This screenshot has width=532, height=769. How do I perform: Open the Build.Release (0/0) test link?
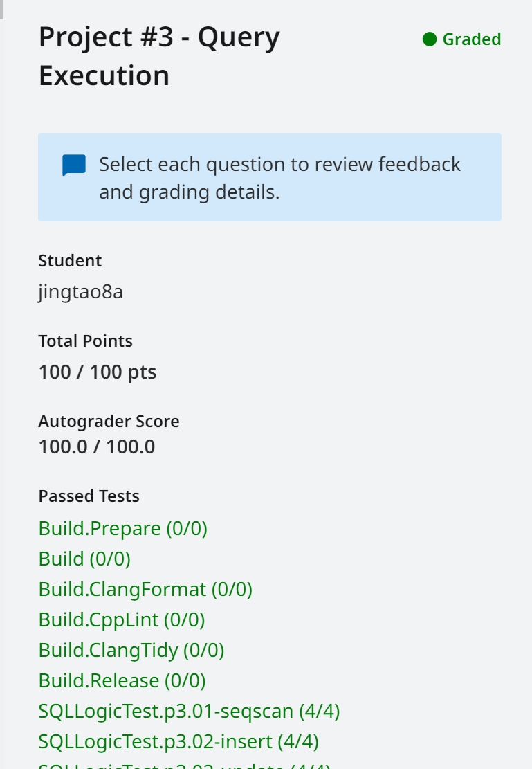(122, 680)
